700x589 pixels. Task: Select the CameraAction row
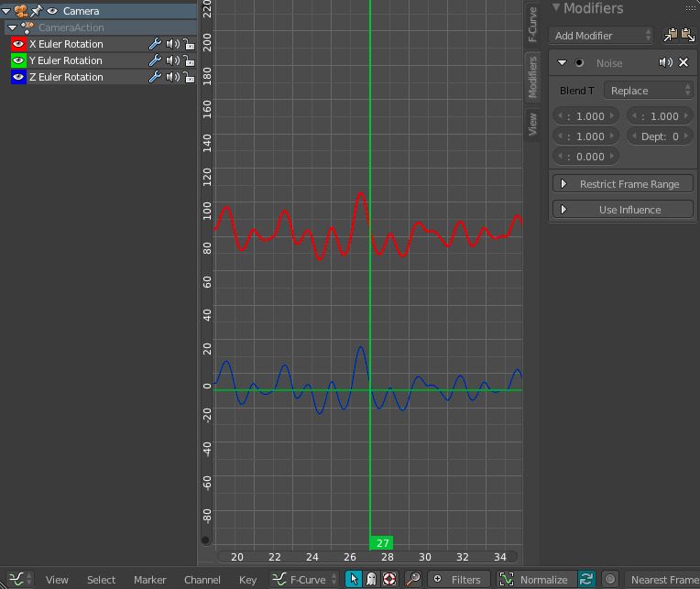pos(101,27)
